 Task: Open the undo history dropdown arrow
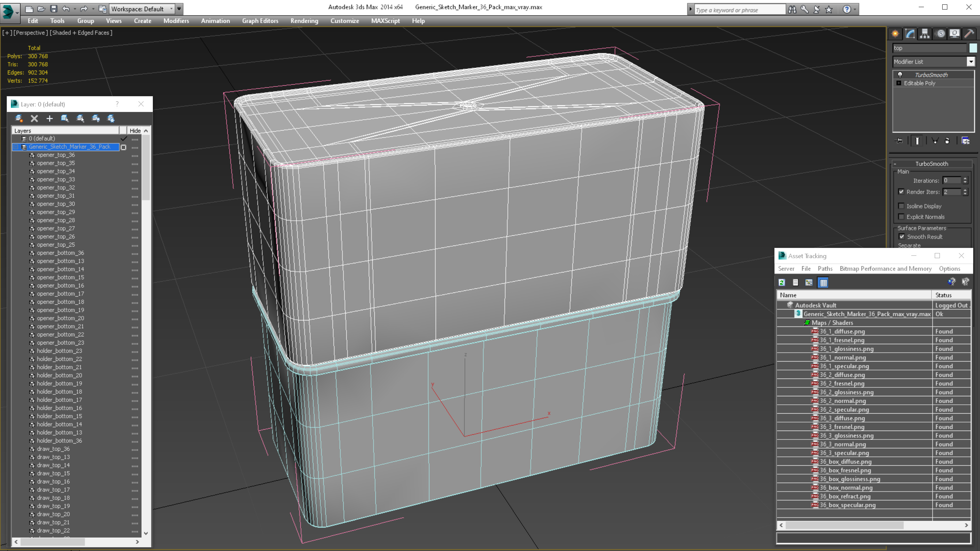coord(75,9)
